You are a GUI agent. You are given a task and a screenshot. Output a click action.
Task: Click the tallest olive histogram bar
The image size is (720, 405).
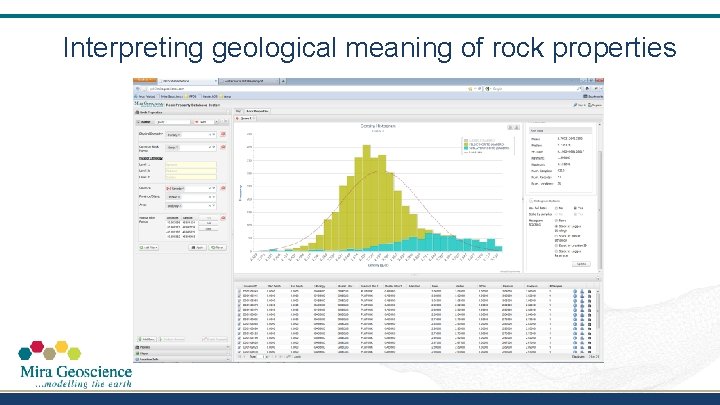click(x=366, y=198)
